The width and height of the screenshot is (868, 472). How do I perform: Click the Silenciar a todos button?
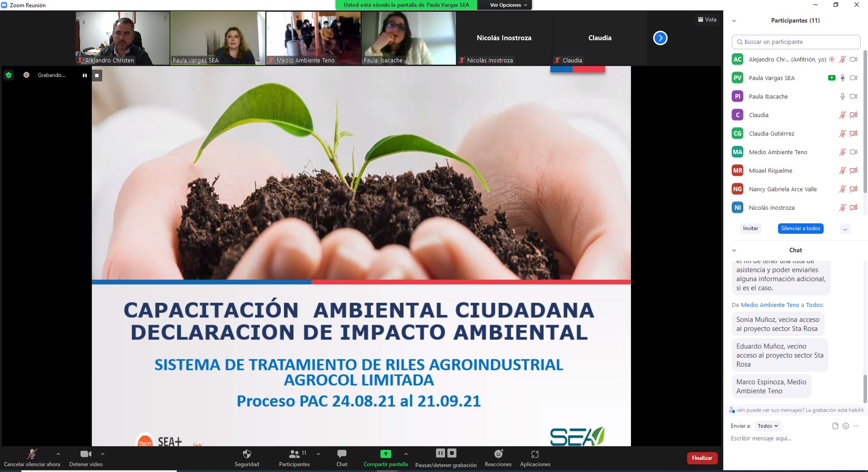(800, 228)
